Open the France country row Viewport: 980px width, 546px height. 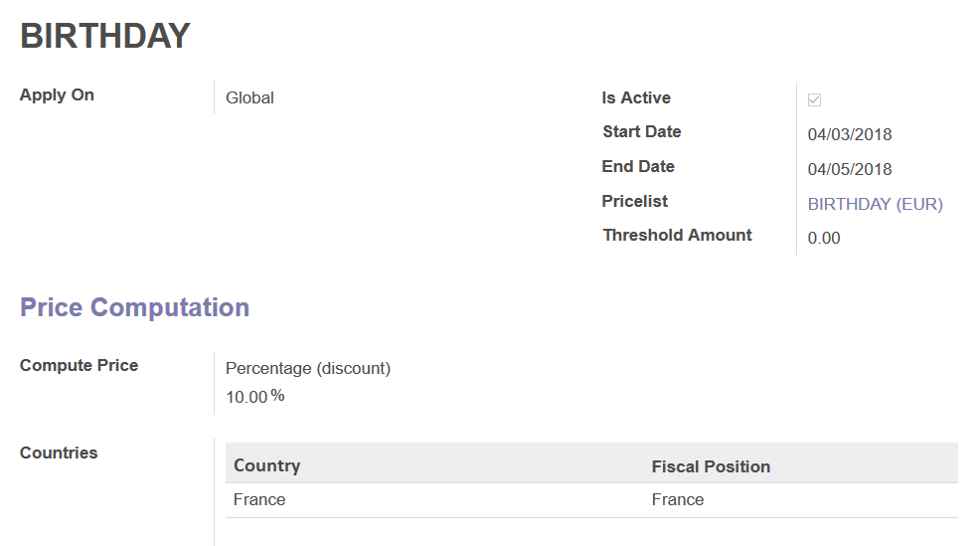[x=591, y=499]
